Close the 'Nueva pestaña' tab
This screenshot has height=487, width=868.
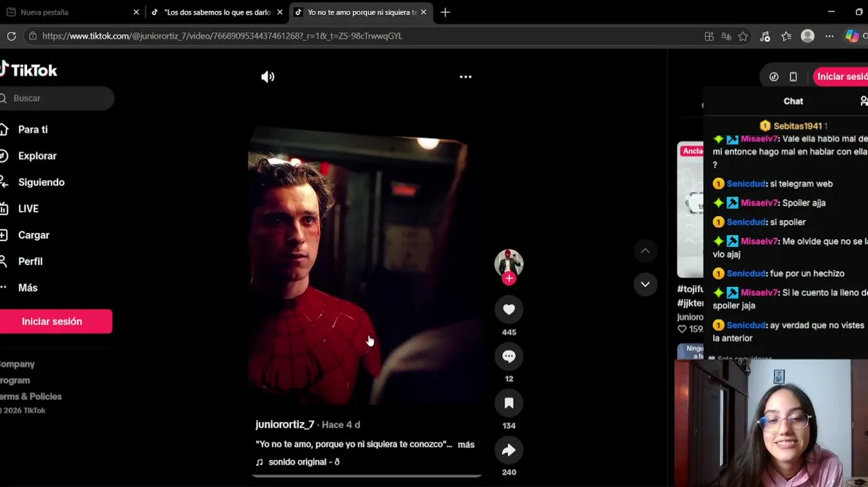136,12
